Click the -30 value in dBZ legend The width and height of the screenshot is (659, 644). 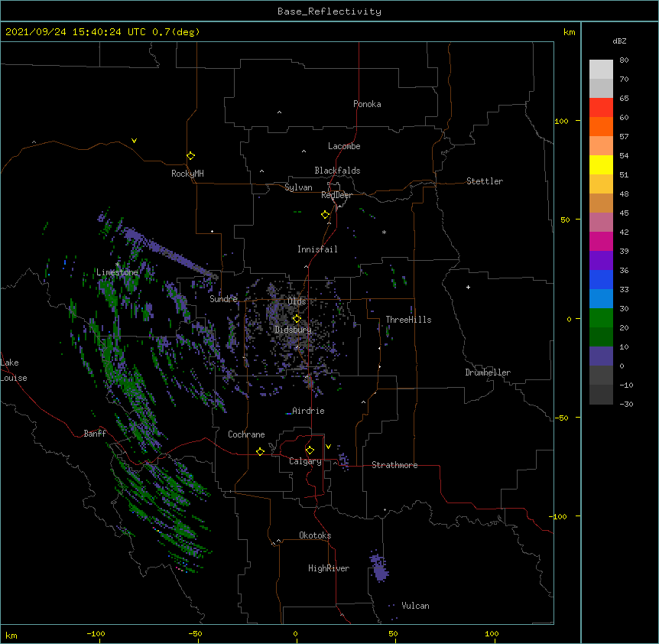626,404
